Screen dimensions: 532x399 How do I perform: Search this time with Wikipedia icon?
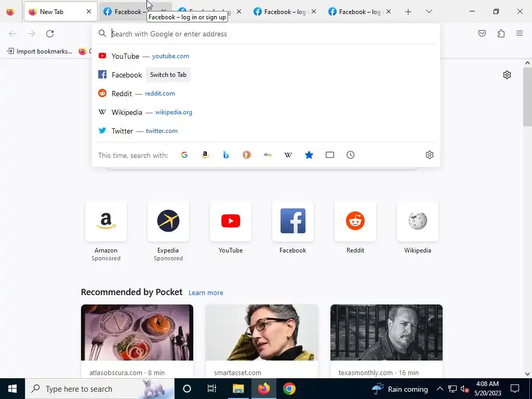(288, 155)
